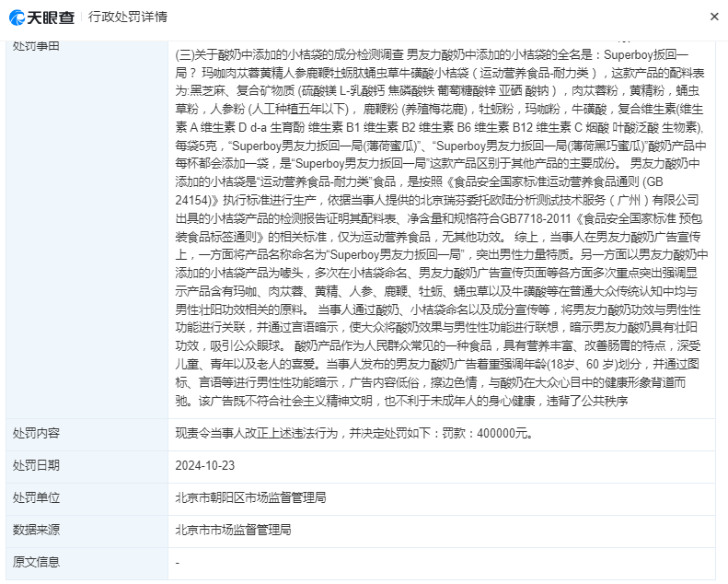Select the 原文信息 row label

36,562
